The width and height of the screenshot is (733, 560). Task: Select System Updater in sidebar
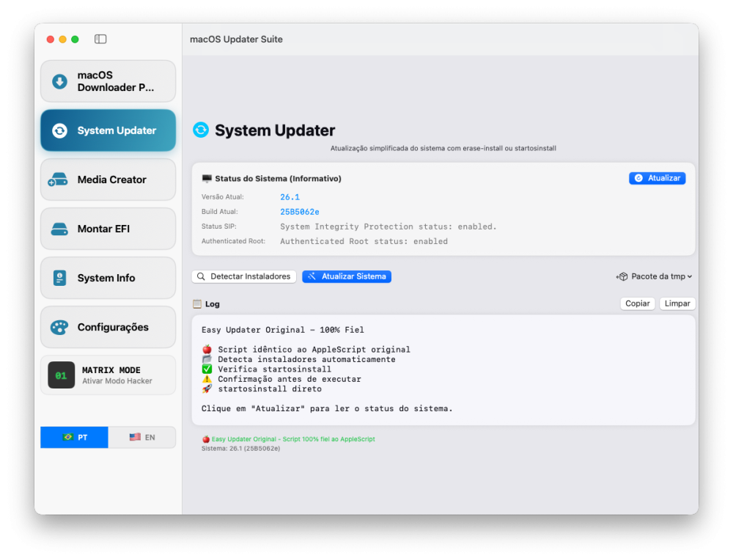(108, 130)
